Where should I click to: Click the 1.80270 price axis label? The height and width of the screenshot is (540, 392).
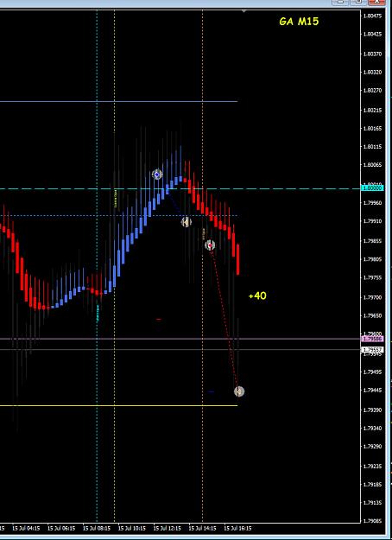coord(372,90)
